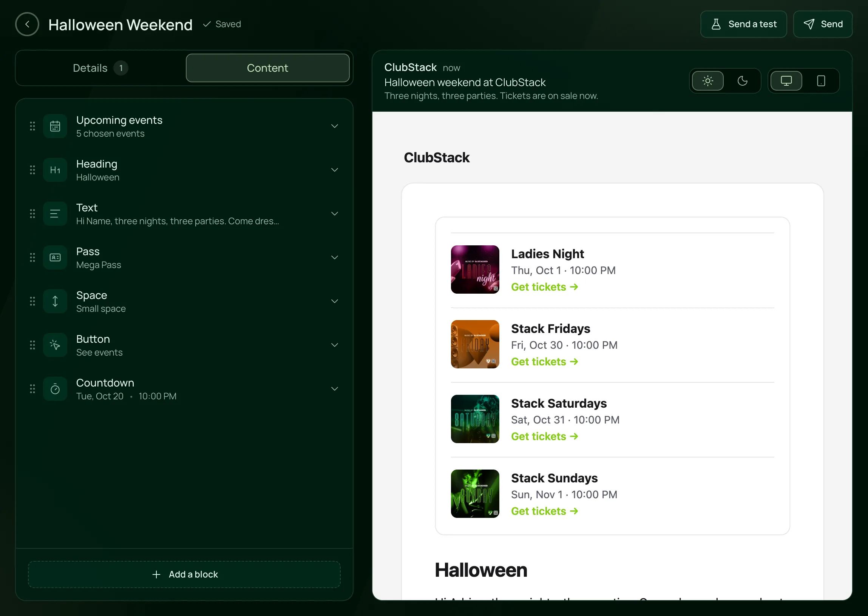Image resolution: width=868 pixels, height=616 pixels.
Task: Click the Button block cursor icon
Action: (x=55, y=345)
